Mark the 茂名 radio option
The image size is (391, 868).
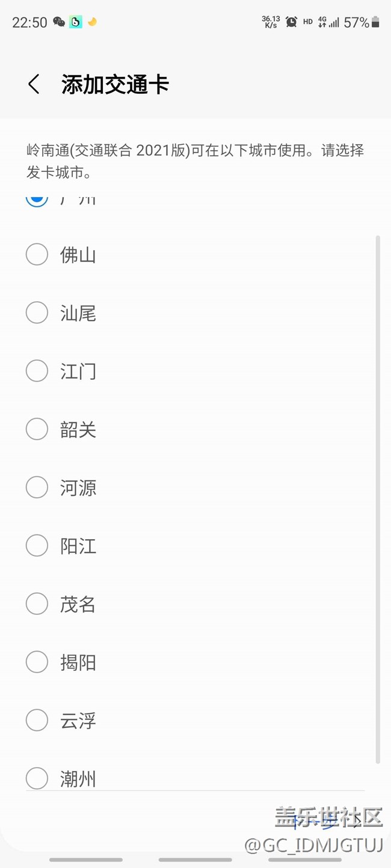(37, 604)
